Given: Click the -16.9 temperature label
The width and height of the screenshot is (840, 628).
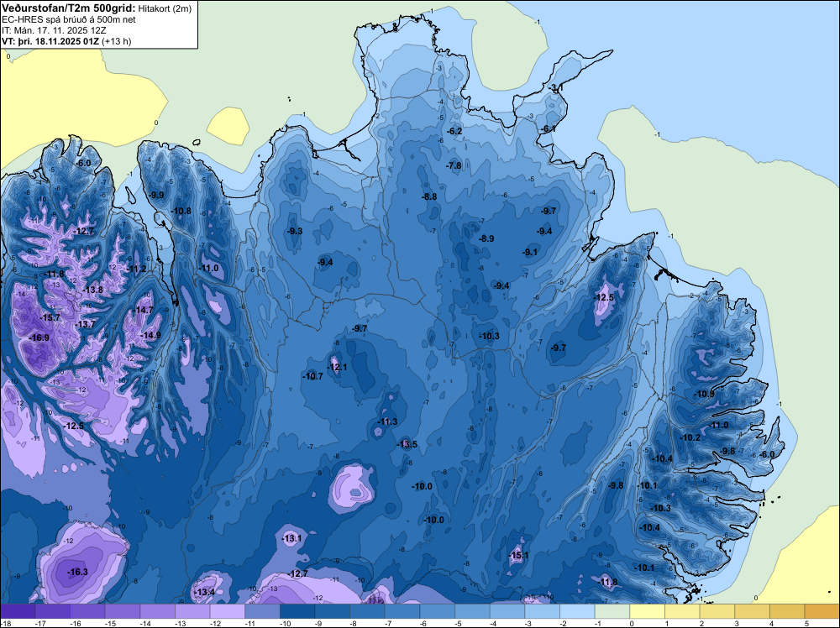Looking at the screenshot, I should [x=39, y=338].
